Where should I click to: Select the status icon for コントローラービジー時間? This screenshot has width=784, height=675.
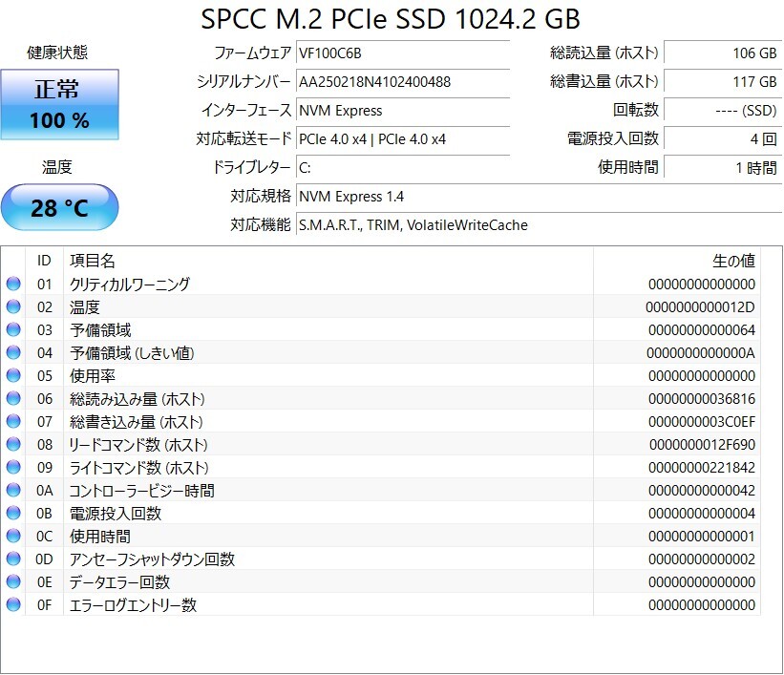point(13,490)
